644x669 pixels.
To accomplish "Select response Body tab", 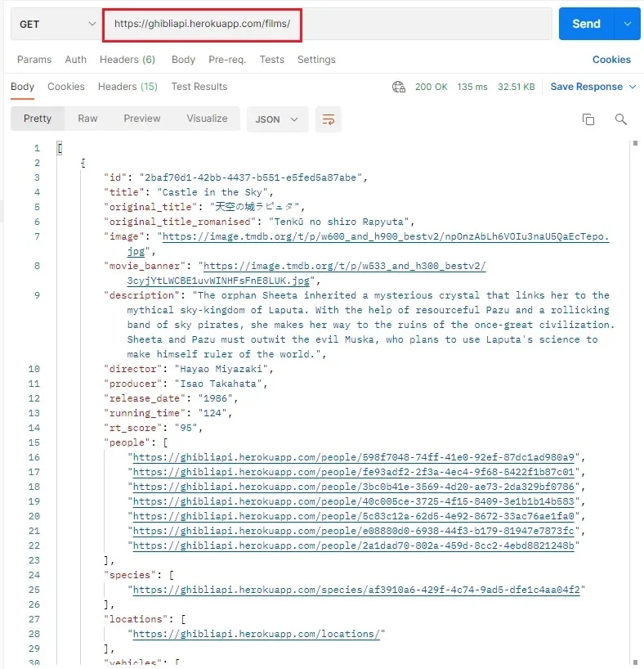I will [x=22, y=87].
